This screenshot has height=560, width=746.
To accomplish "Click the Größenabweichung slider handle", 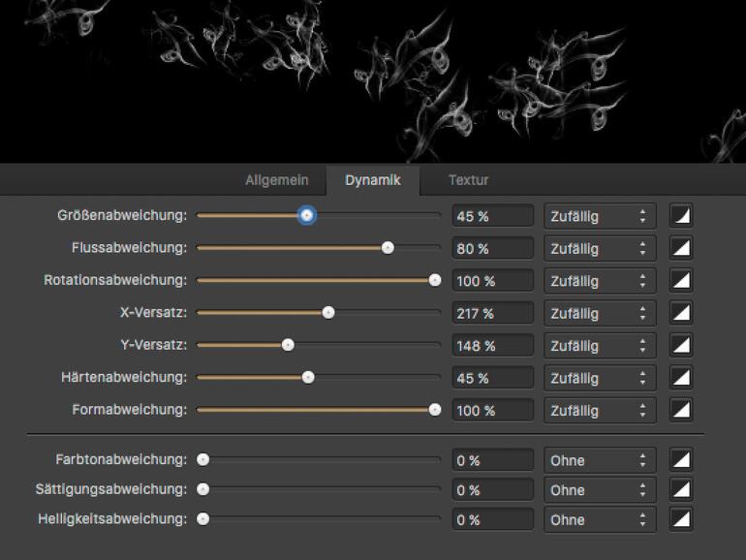I will point(306,215).
